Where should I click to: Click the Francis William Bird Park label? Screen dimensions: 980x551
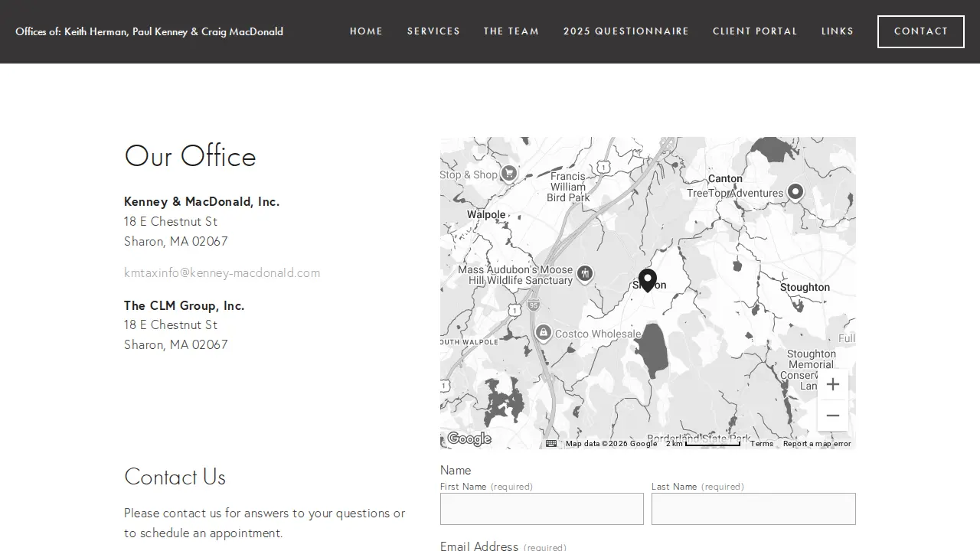(568, 187)
